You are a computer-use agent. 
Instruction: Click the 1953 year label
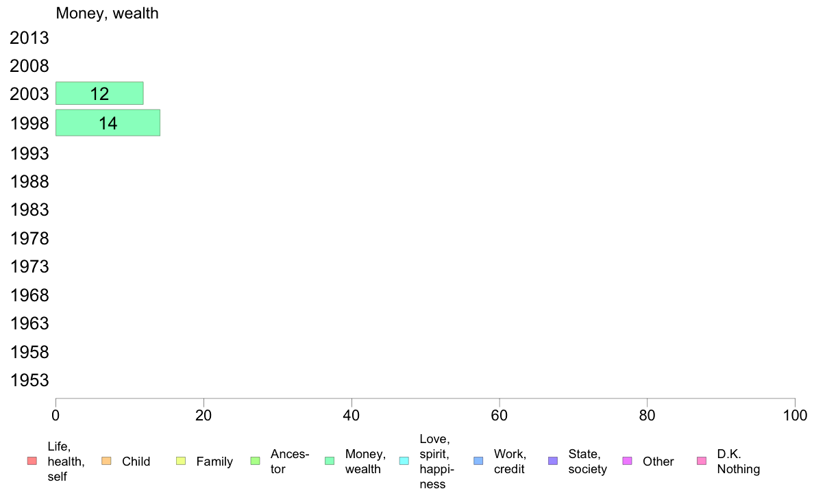29,381
